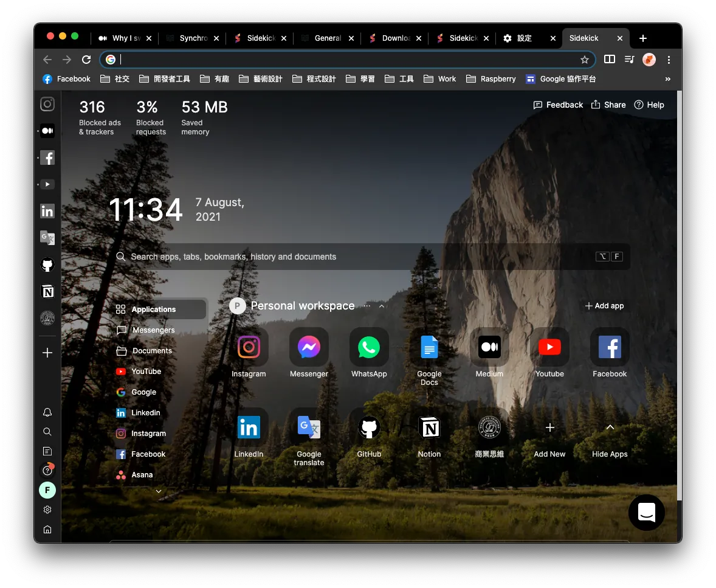
Task: Launch WhatsApp from Personal workspace
Action: (x=369, y=347)
